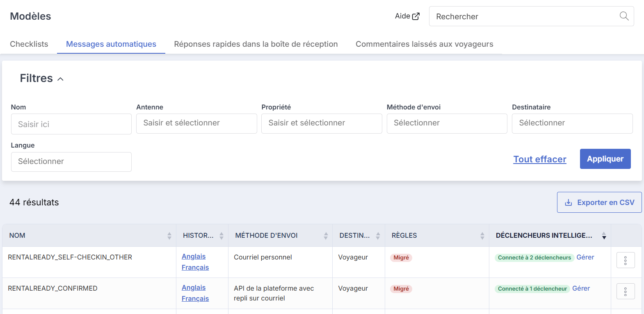Screen dimensions: 644x314
Task: Sort by DÉCLENCHEURS INTELLIGE... column
Action: point(604,236)
